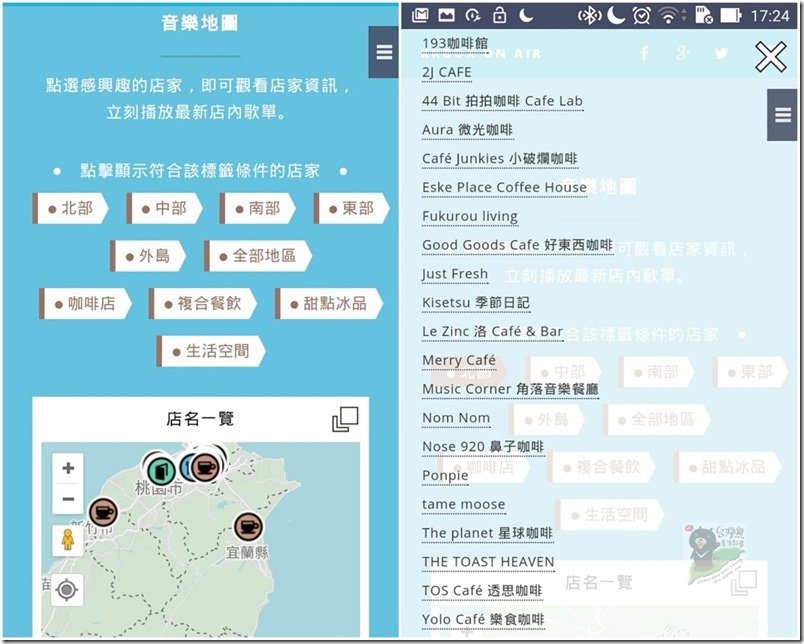Open Kisetsu 季節日記 store link
Image resolution: width=804 pixels, height=644 pixels.
pos(476,303)
